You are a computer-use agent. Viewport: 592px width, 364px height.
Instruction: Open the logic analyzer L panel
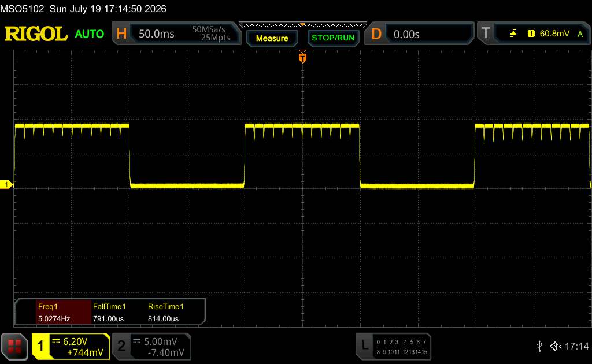[365, 345]
